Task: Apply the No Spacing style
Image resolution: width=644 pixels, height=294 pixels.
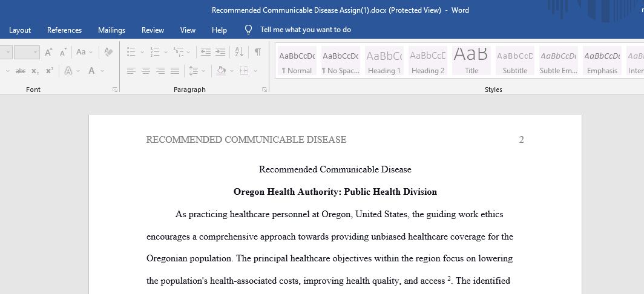Action: tap(341, 60)
